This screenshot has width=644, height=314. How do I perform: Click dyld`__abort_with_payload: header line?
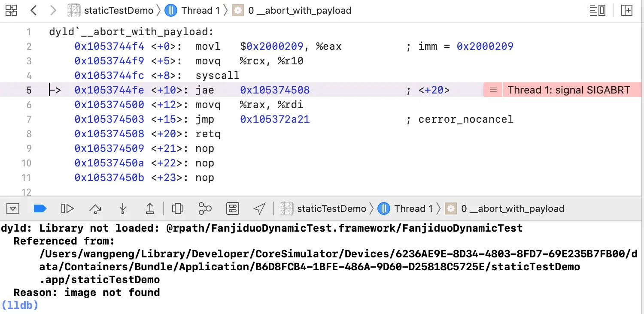click(x=131, y=32)
